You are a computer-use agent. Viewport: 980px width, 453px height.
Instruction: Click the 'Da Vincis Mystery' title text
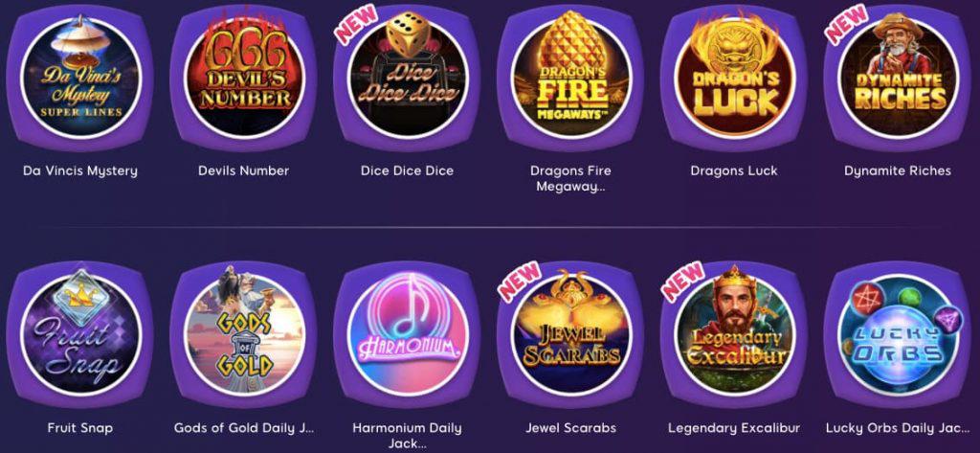coord(80,170)
